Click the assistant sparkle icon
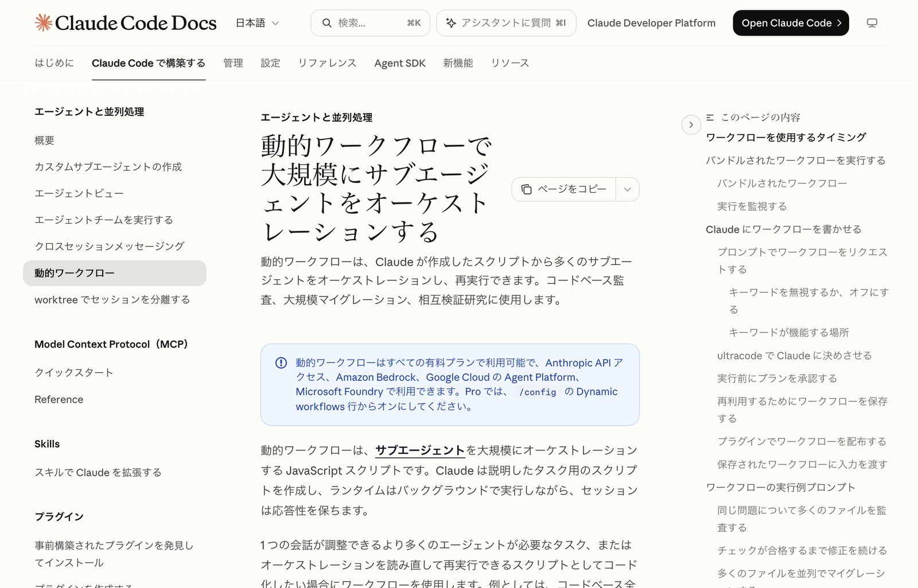This screenshot has height=588, width=918. pyautogui.click(x=451, y=23)
